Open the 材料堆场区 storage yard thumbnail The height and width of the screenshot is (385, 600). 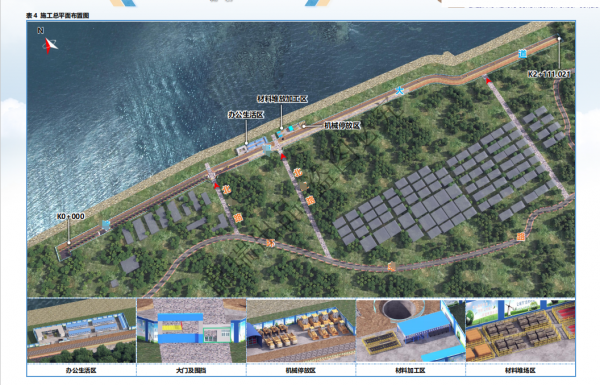pos(520,331)
